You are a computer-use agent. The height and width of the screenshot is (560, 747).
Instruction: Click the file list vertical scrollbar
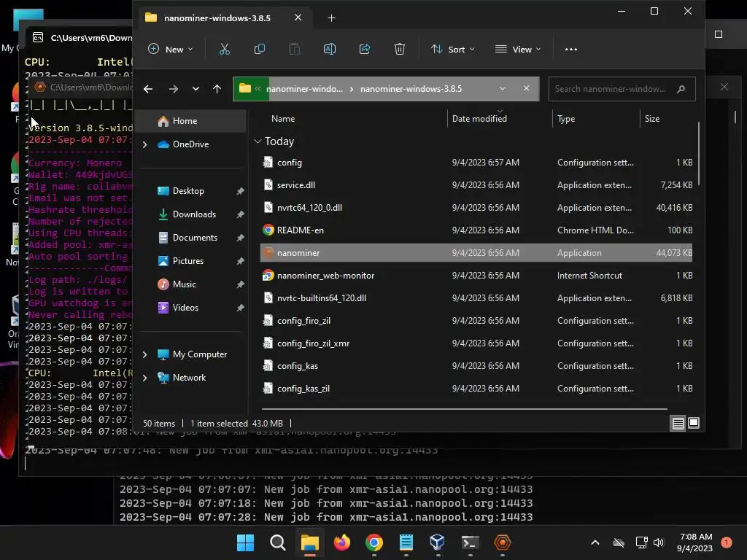698,154
